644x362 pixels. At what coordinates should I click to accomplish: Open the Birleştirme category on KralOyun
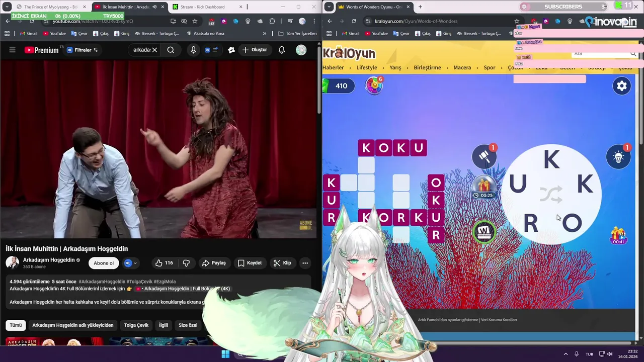tap(427, 68)
